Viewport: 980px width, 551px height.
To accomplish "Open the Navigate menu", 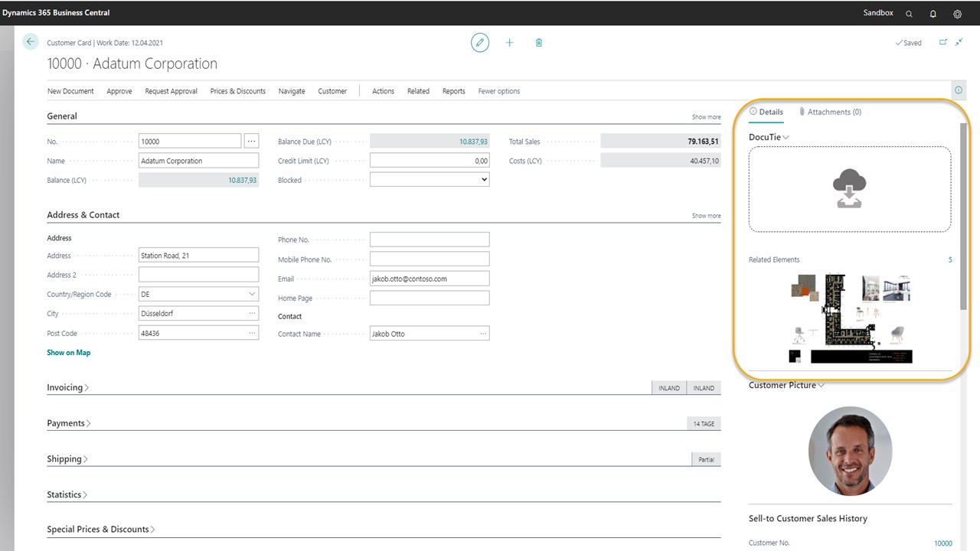I will point(292,91).
